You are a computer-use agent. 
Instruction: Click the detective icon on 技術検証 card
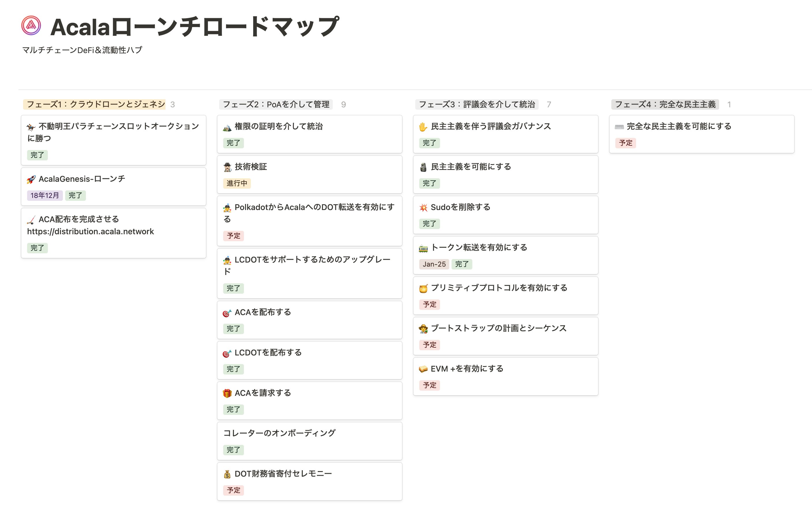pos(227,167)
